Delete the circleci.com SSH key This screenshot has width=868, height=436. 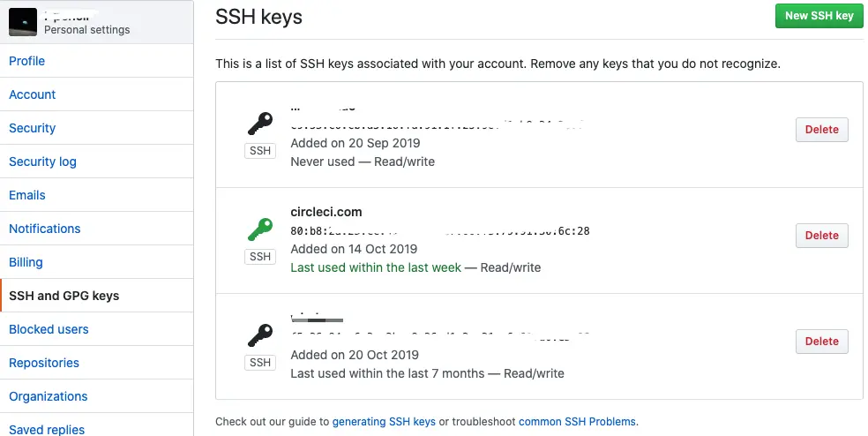[821, 236]
